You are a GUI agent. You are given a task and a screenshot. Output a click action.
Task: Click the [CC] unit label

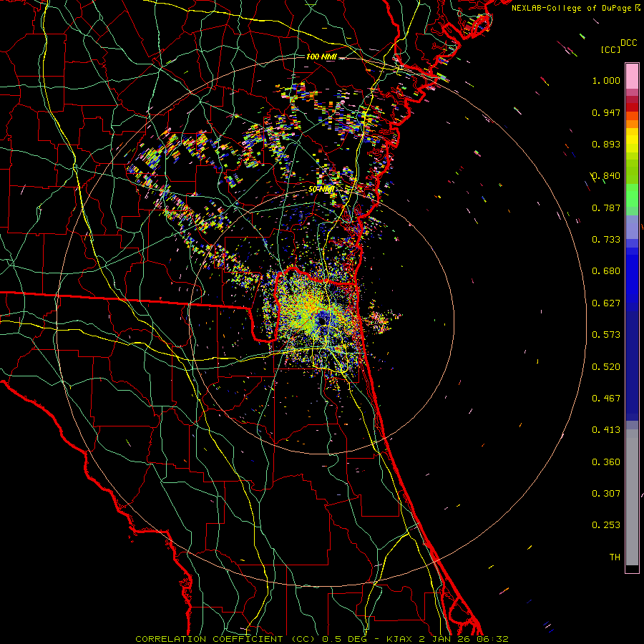point(611,49)
